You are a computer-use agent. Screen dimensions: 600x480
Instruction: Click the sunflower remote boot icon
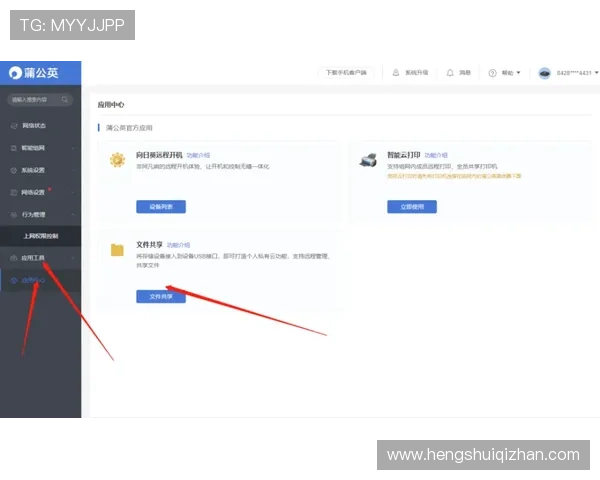(117, 160)
